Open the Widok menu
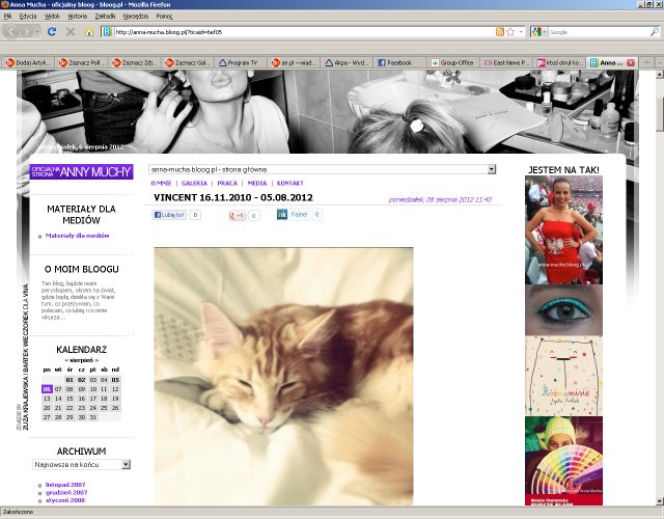Screen dimensions: 664x519 click(x=52, y=16)
